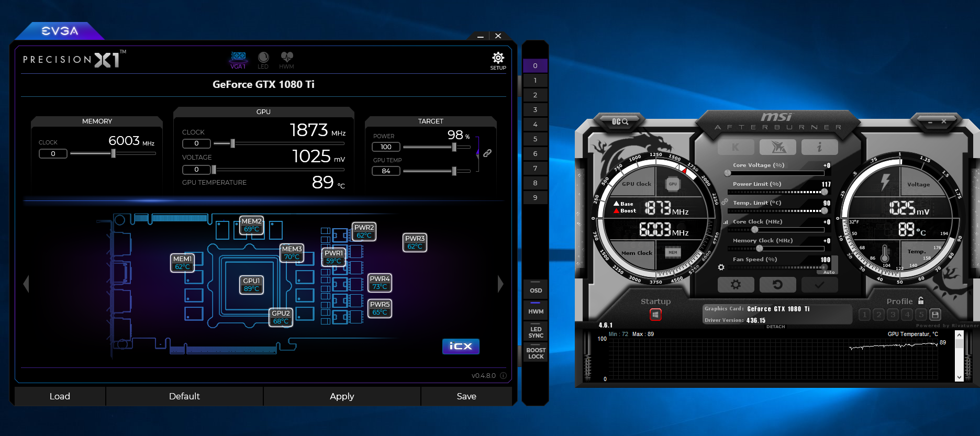Click the PWR4 73°C sensor label

380,283
